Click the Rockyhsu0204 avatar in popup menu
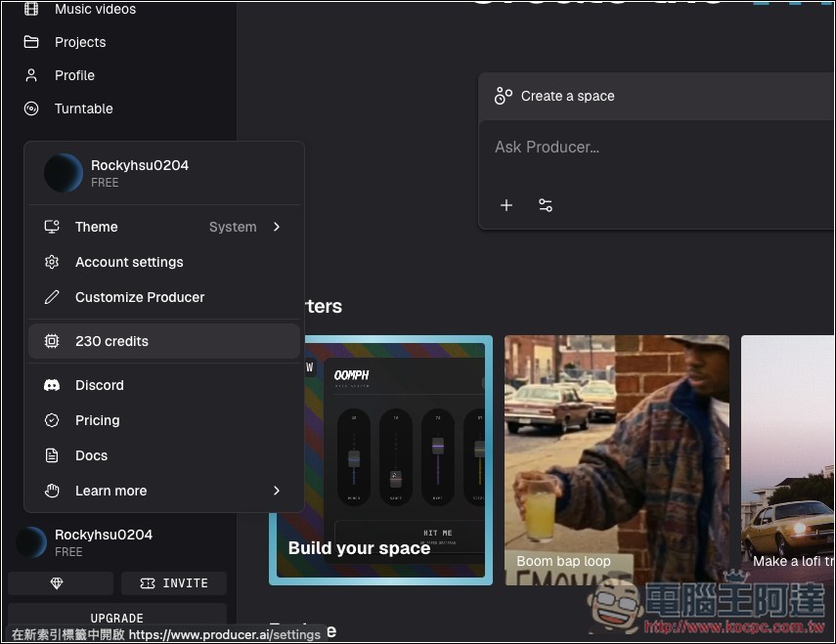 64,173
